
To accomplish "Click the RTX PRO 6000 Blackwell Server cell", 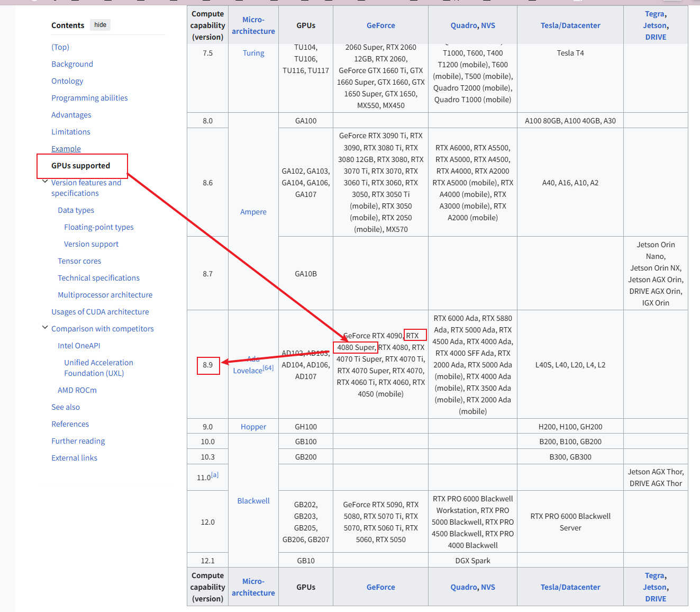I will click(x=570, y=522).
